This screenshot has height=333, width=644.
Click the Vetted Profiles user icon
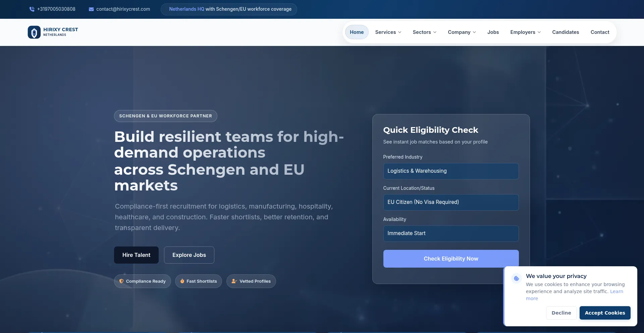[234, 281]
